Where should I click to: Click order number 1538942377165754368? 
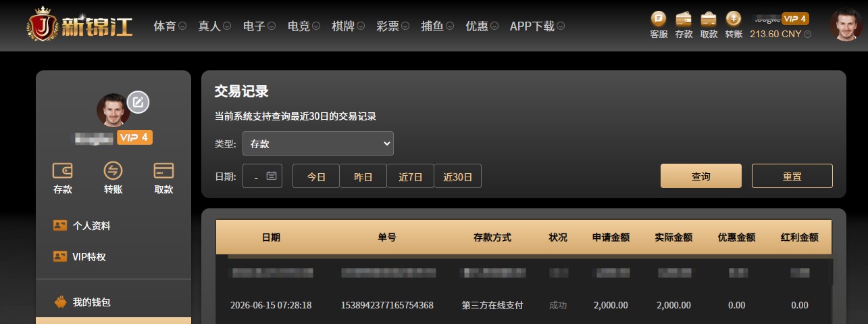[387, 305]
